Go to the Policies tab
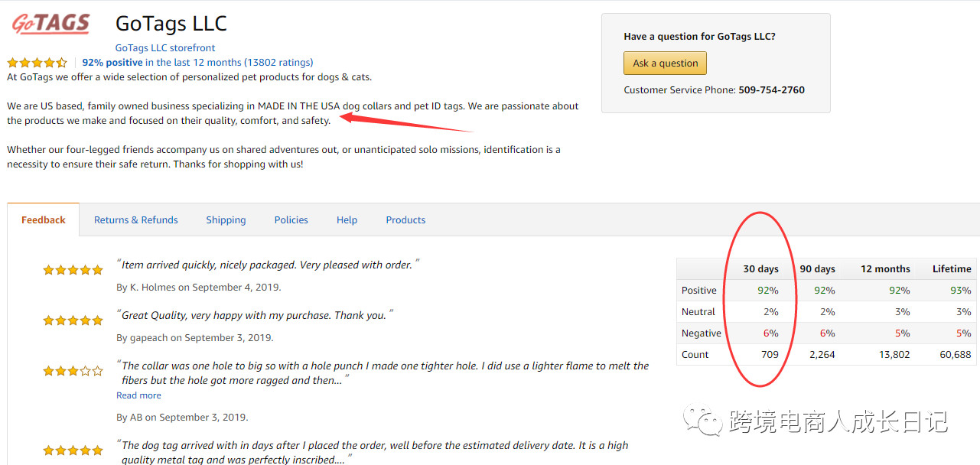The height and width of the screenshot is (465, 980). (x=291, y=220)
